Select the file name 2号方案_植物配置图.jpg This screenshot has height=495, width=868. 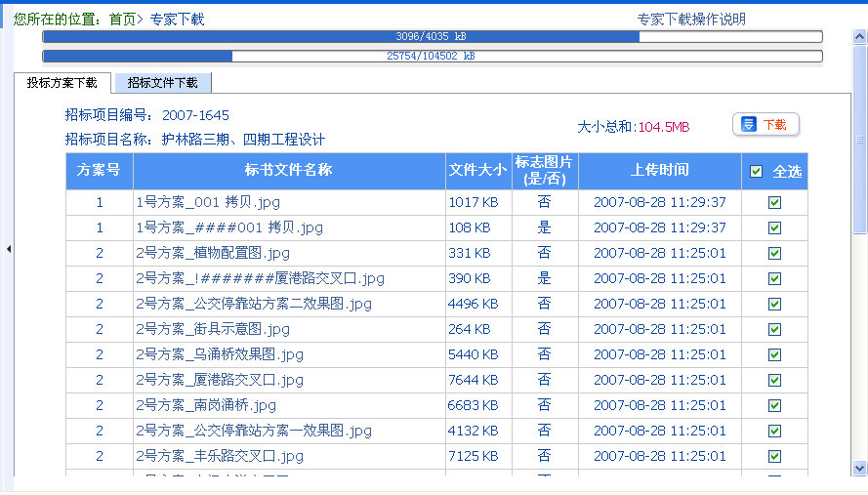click(x=213, y=254)
